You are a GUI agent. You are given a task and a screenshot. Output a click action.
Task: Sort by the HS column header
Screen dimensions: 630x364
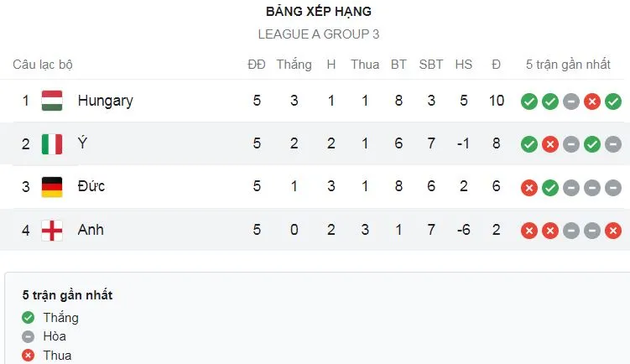pos(463,65)
